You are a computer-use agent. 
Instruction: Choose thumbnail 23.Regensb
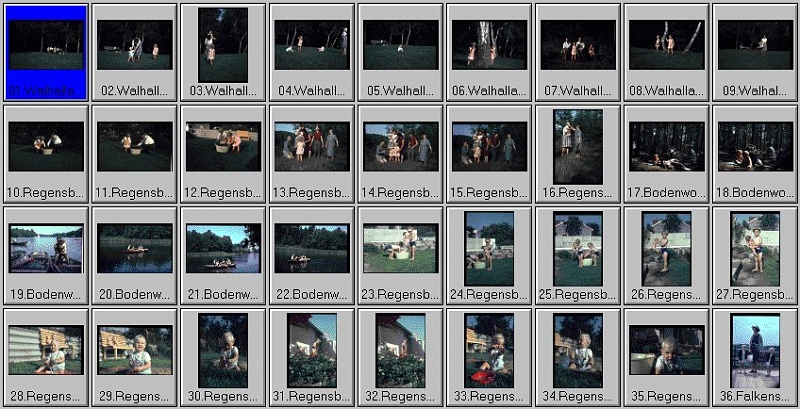400,248
